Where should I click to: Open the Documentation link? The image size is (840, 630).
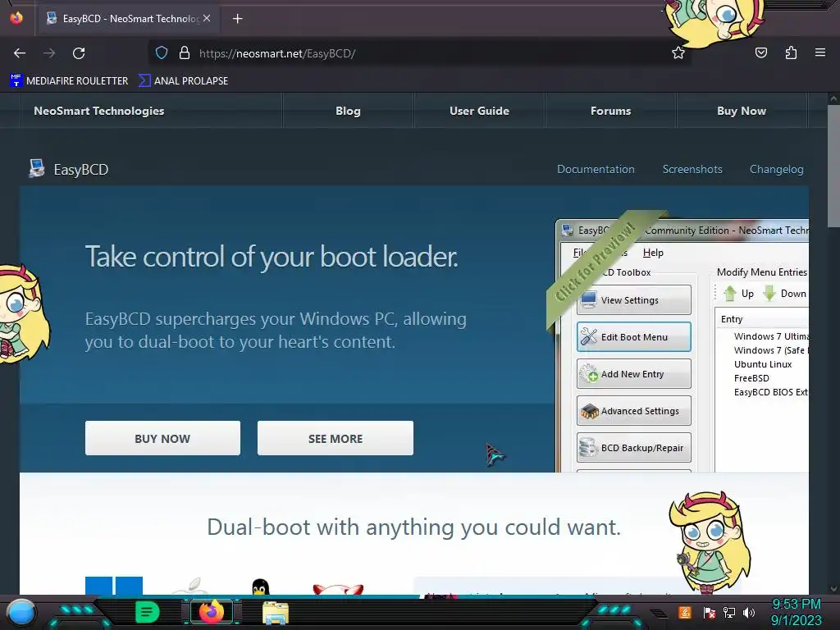click(x=596, y=169)
